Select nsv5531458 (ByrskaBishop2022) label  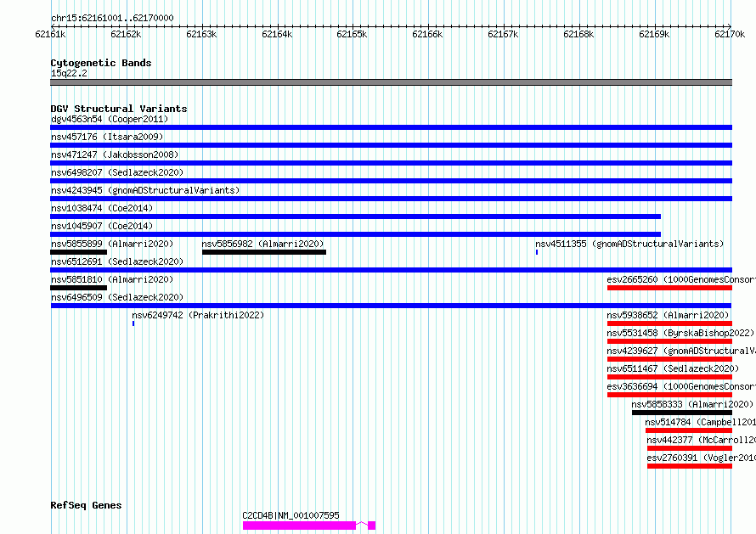pyautogui.click(x=680, y=333)
